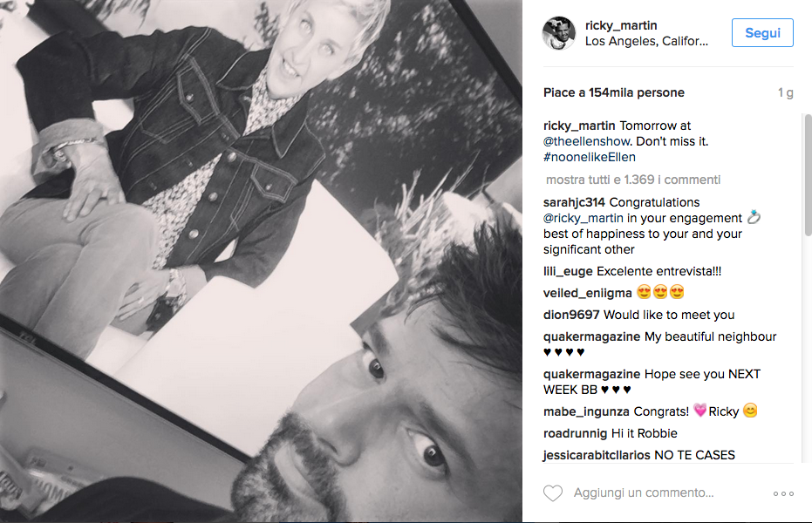Like the post with the heart icon
This screenshot has width=812, height=523.
tap(553, 493)
